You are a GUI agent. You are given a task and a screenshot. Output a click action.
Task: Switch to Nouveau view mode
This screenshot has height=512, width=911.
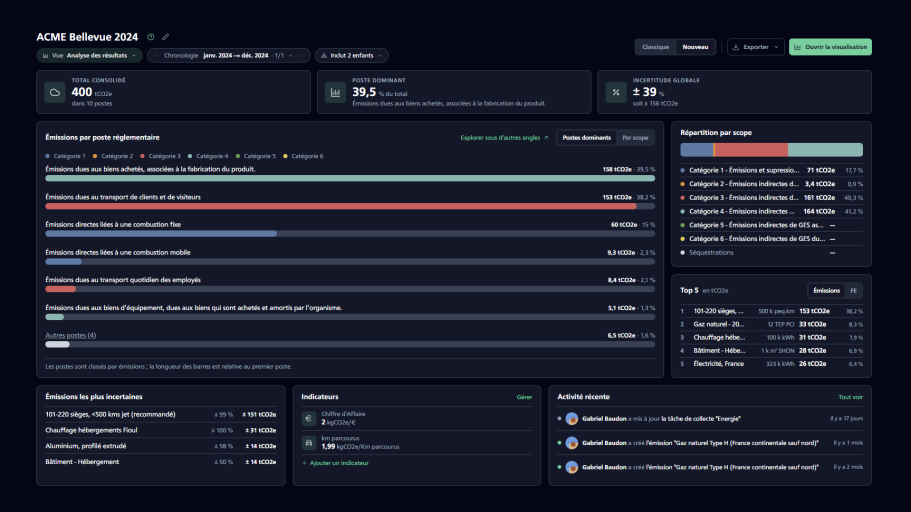(695, 47)
